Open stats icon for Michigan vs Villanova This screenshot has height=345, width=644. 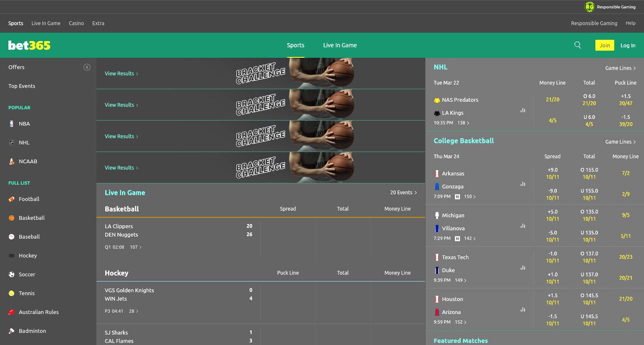[523, 226]
